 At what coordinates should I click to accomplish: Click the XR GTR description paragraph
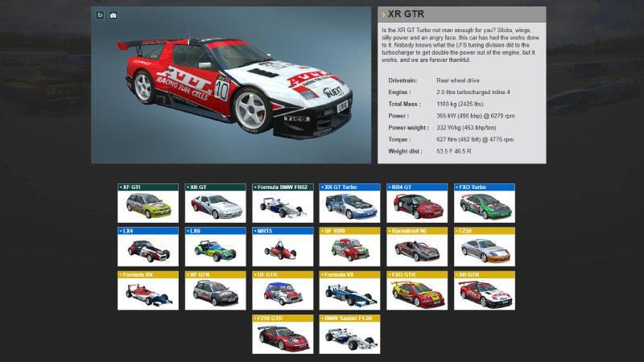[460, 45]
